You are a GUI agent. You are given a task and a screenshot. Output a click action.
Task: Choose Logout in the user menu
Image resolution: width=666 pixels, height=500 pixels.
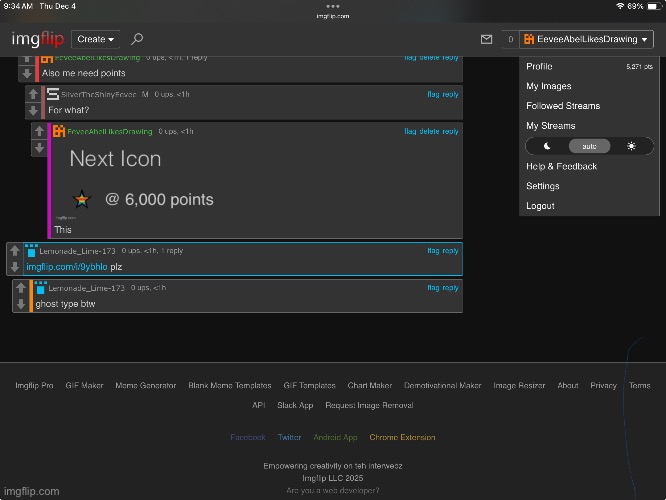540,206
